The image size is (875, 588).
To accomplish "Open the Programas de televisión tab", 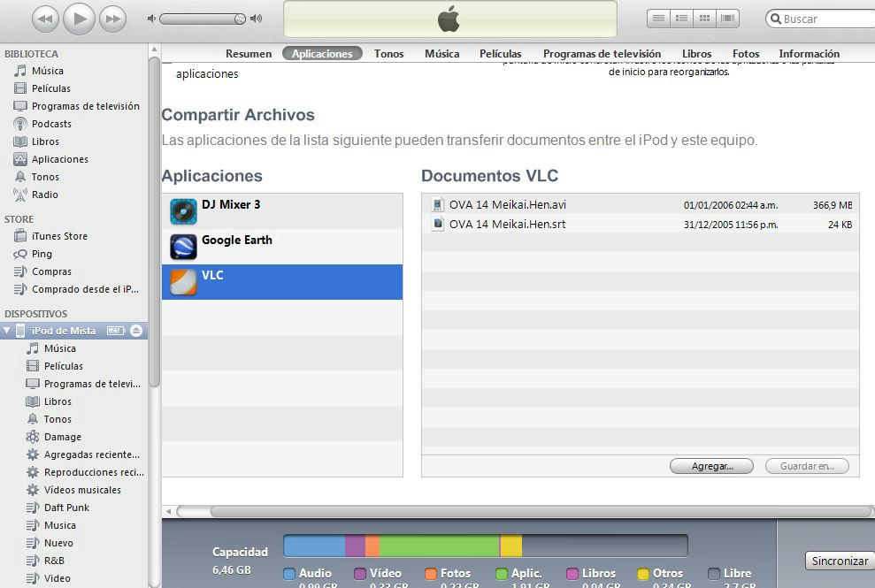I will click(x=603, y=54).
